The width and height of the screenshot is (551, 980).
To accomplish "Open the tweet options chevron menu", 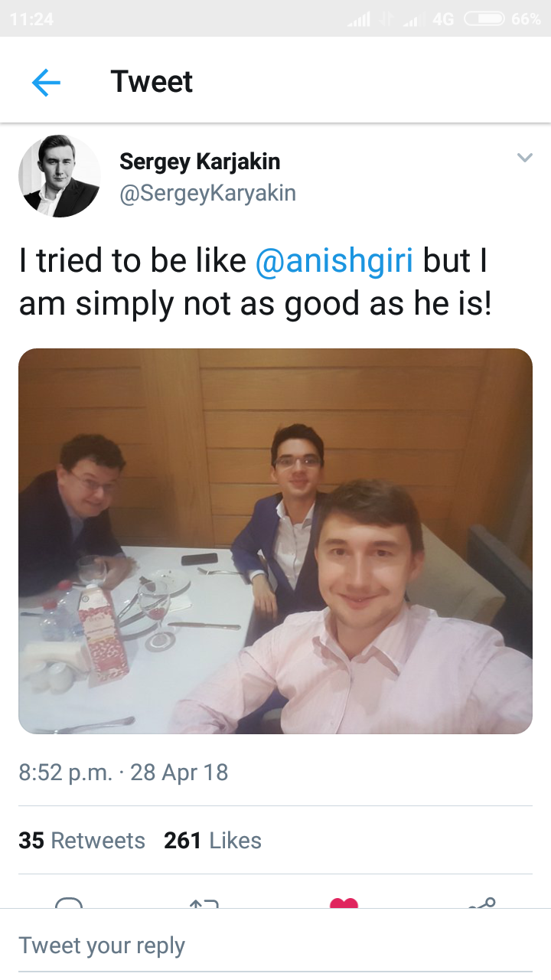I will click(524, 158).
